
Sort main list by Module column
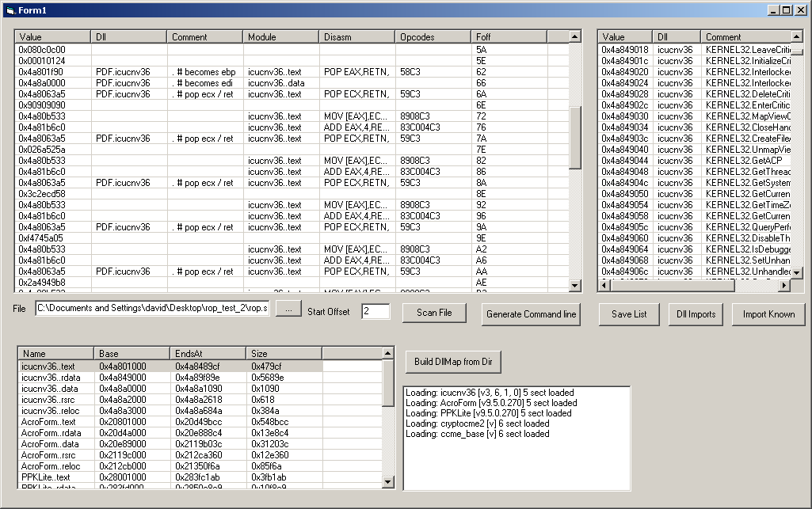(280, 36)
